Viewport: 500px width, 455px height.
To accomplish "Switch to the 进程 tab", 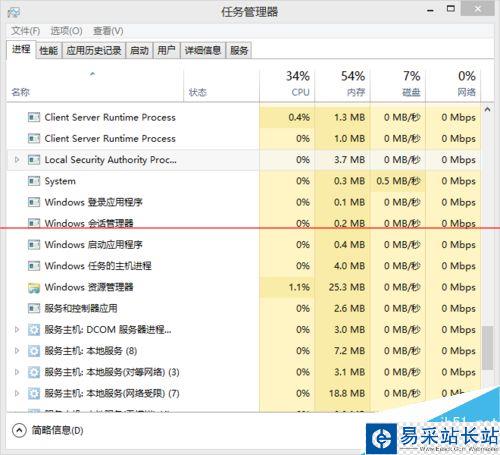I will coord(21,50).
